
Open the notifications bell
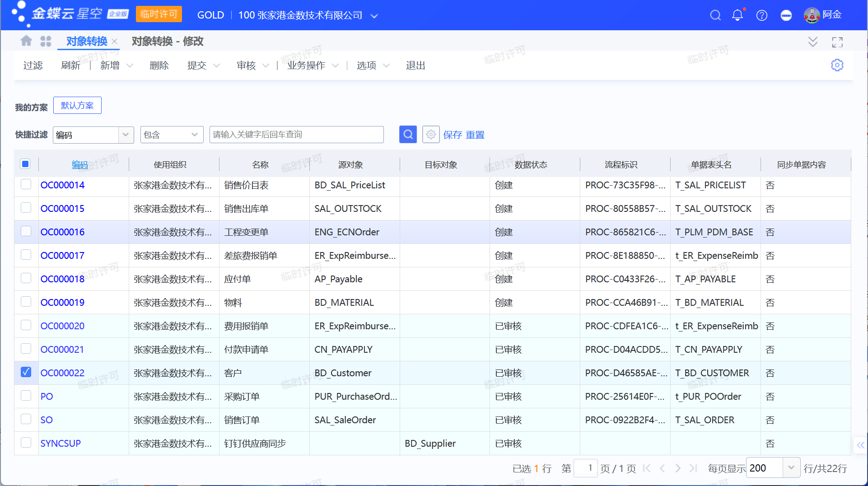pyautogui.click(x=737, y=15)
